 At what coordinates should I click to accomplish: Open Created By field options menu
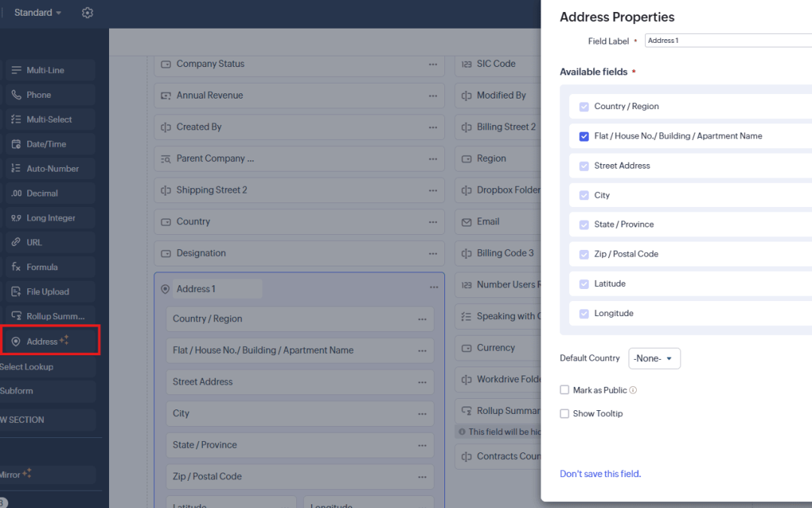pos(433,127)
